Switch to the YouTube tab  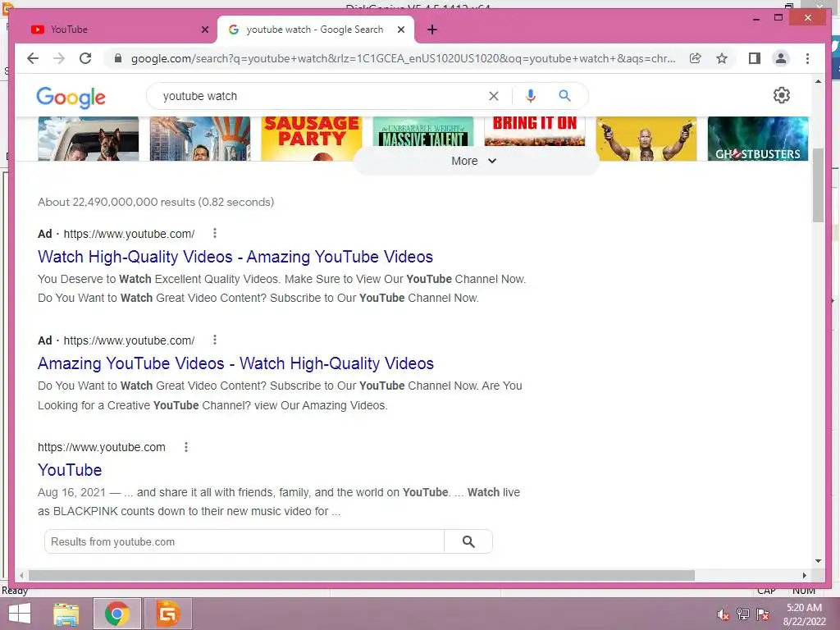(116, 30)
